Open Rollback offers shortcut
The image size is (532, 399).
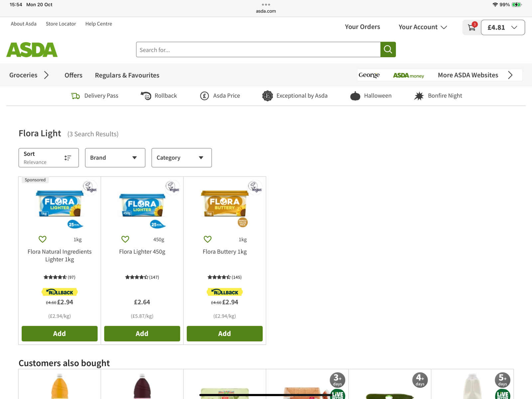coord(159,96)
